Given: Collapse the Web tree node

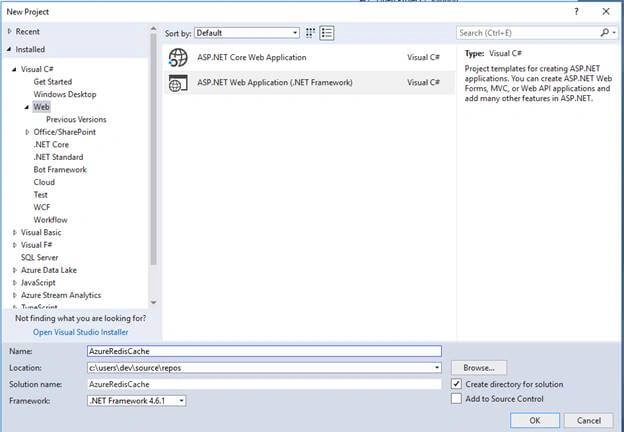Looking at the screenshot, I should point(27,107).
